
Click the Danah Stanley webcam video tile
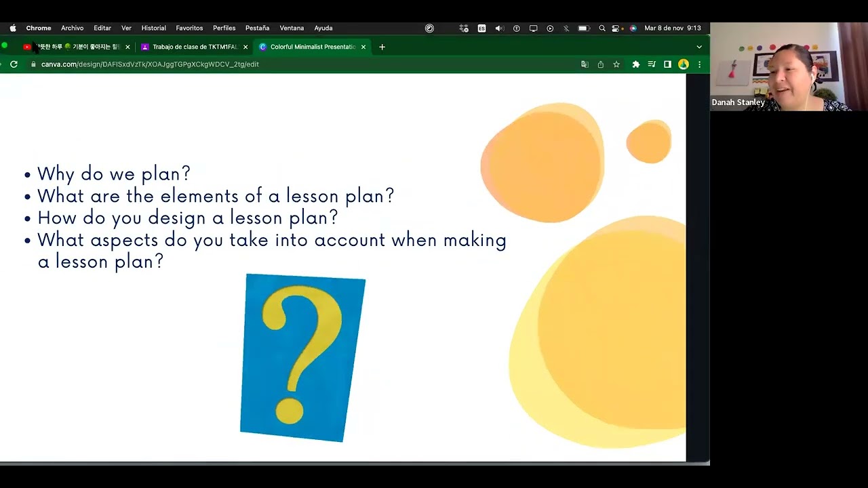pyautogui.click(x=789, y=66)
